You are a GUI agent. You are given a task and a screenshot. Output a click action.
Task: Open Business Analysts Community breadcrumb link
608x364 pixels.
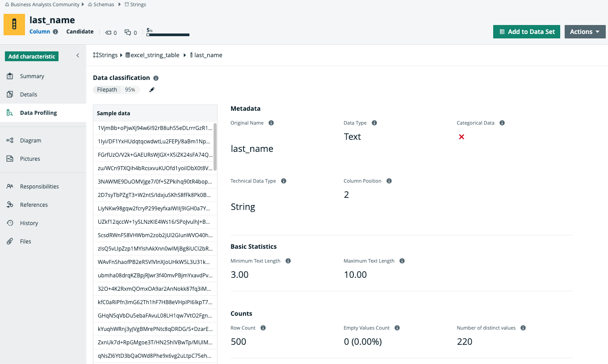(x=45, y=4)
